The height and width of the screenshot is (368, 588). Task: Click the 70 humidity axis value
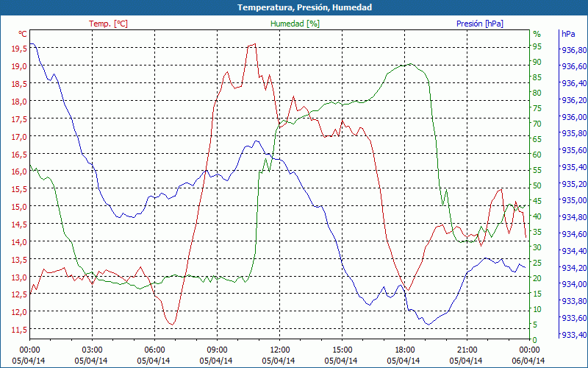(537, 124)
